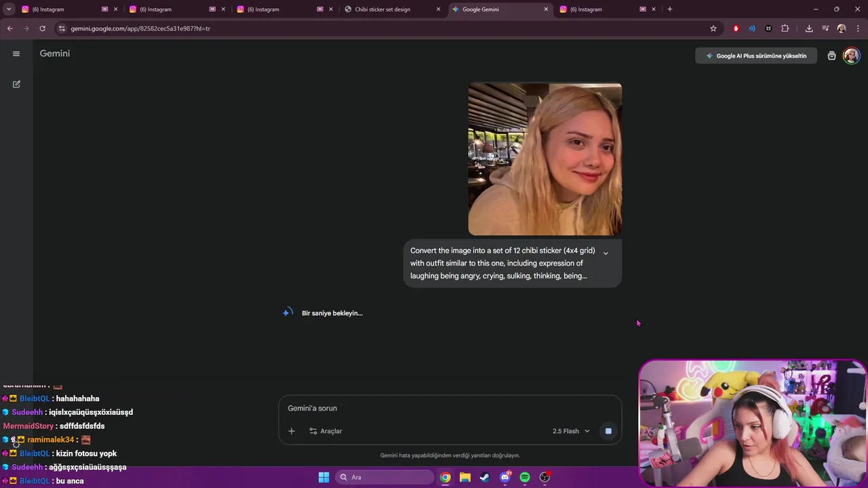Open the Gemini archive box icon
This screenshot has height=488, width=868.
[x=831, y=56]
